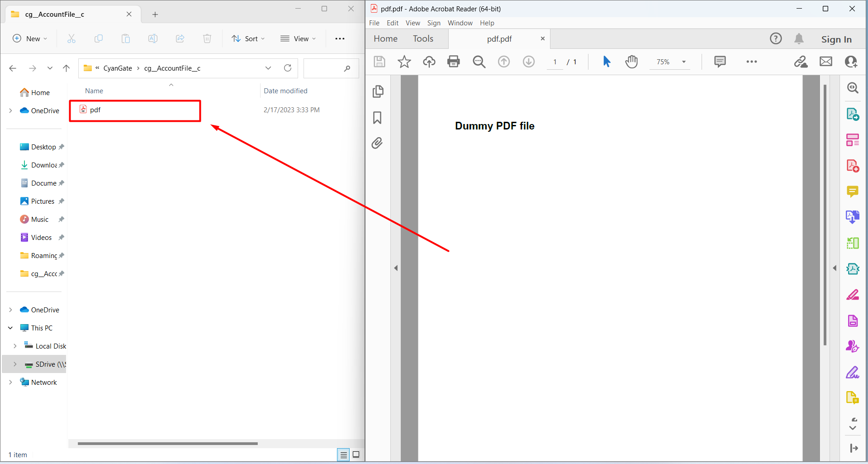Screen dimensions: 868x464
Task: Show page thumbnails panel
Action: point(378,91)
